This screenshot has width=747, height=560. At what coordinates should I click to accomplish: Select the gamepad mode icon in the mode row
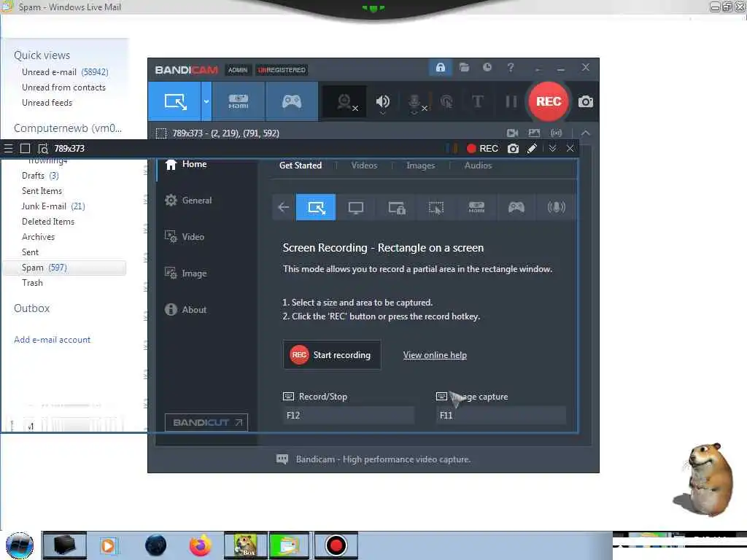[x=516, y=207]
